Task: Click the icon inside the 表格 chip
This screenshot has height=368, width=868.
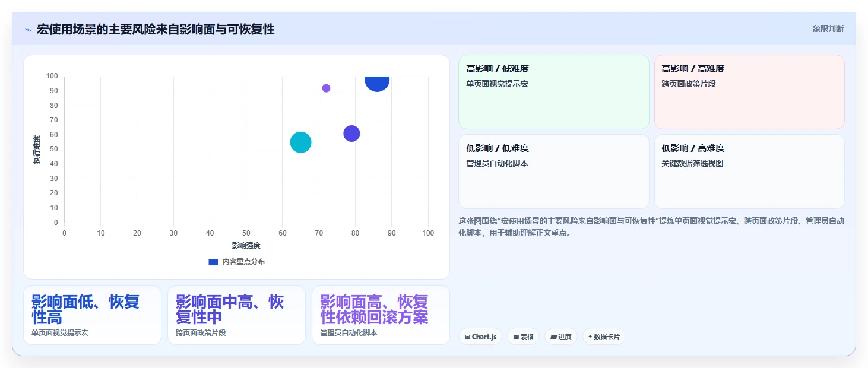Action: [516, 337]
